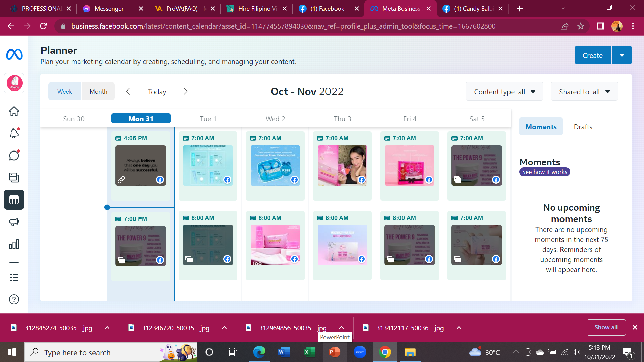Expand Content type: all dropdown
This screenshot has width=644, height=362.
coord(504,92)
